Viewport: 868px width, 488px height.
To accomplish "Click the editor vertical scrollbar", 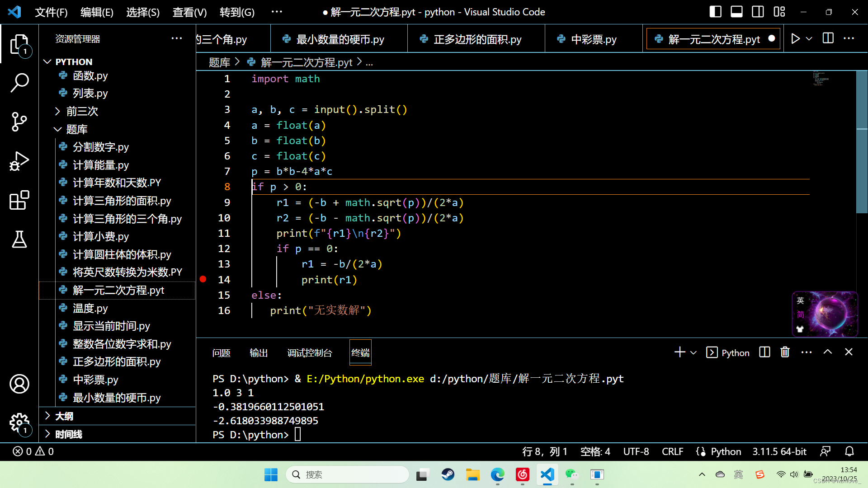I will coord(862,142).
